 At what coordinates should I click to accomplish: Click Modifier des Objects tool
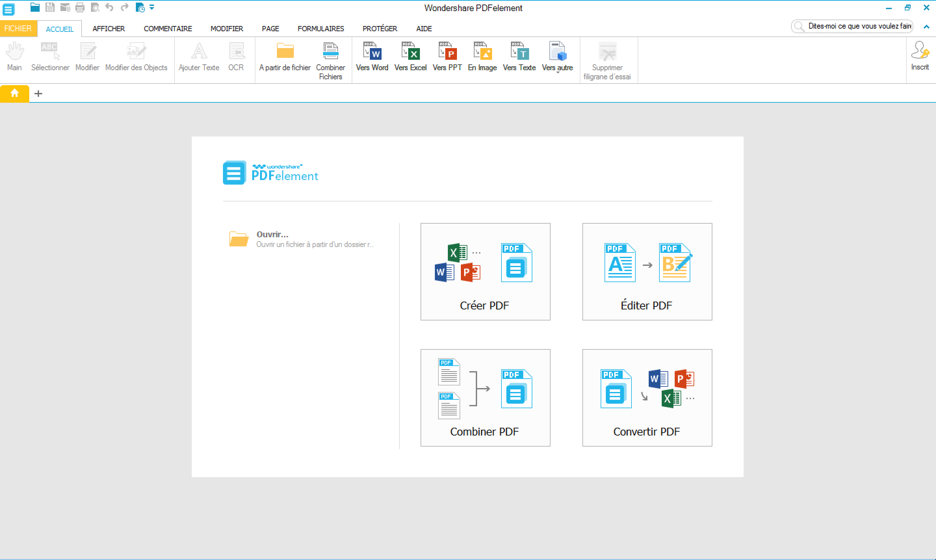pyautogui.click(x=136, y=57)
